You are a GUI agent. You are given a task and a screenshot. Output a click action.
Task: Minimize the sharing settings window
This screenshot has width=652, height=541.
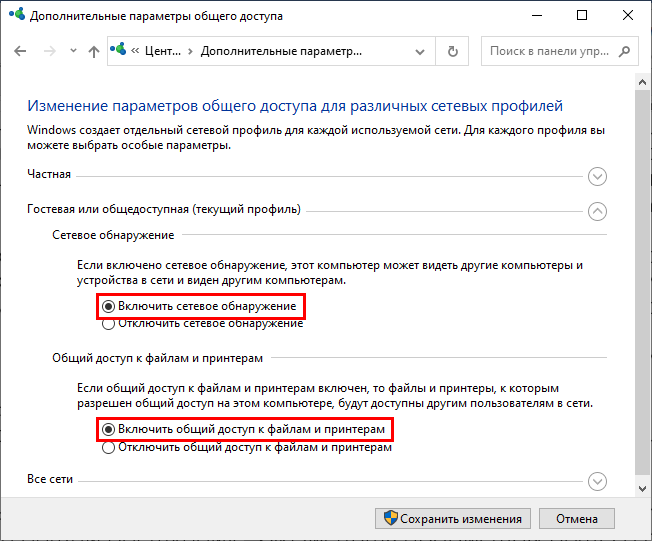[537, 15]
